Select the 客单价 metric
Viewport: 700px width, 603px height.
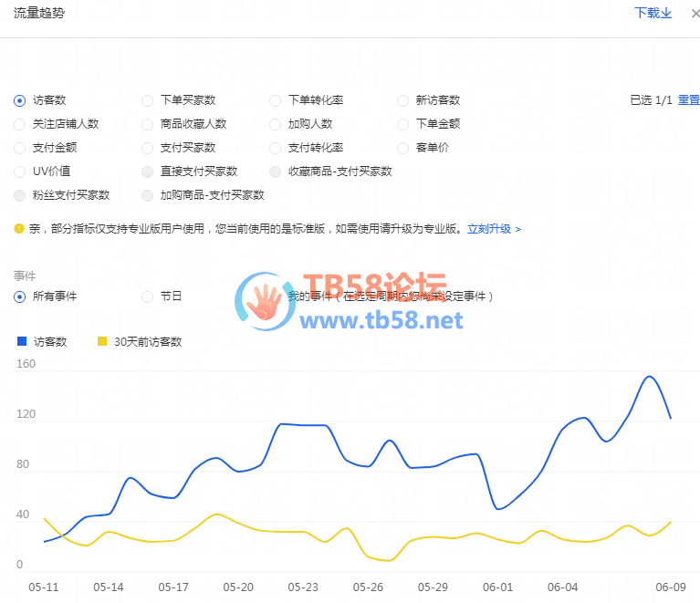coord(403,148)
